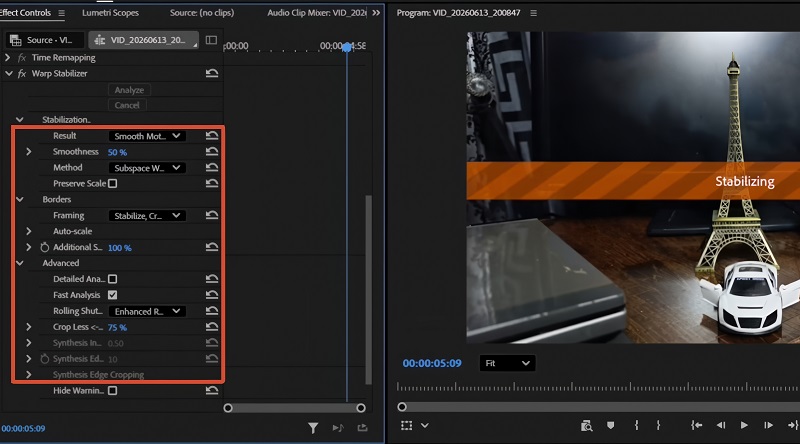Reset the Method parameter
Screen dimensions: 800x444
click(212, 167)
